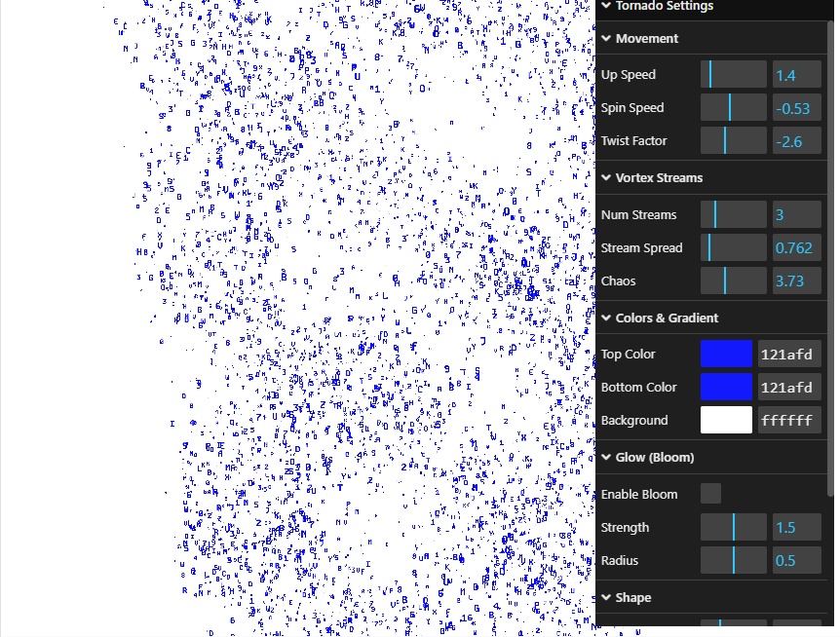The image size is (840, 637).
Task: Open the Top Color swatch picker
Action: (726, 354)
